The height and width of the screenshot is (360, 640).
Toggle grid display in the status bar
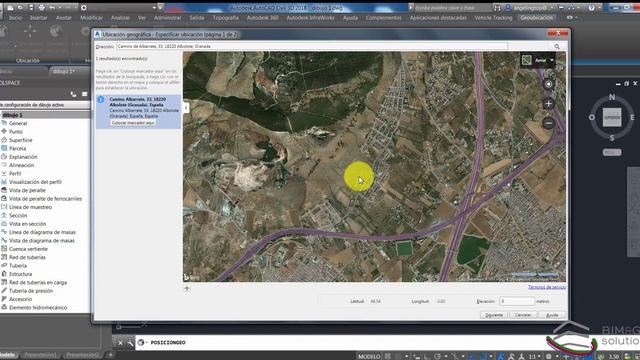point(388,356)
